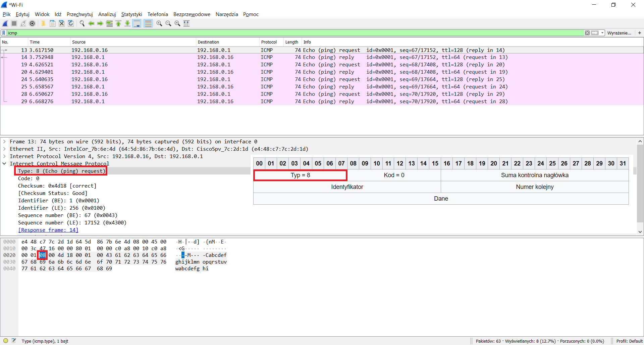
Task: Follow the Response frame: 14 link
Action: pos(48,230)
